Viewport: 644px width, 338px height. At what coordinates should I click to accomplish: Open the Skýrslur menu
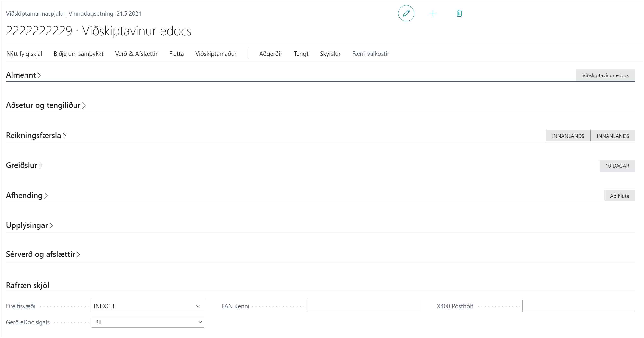(330, 54)
